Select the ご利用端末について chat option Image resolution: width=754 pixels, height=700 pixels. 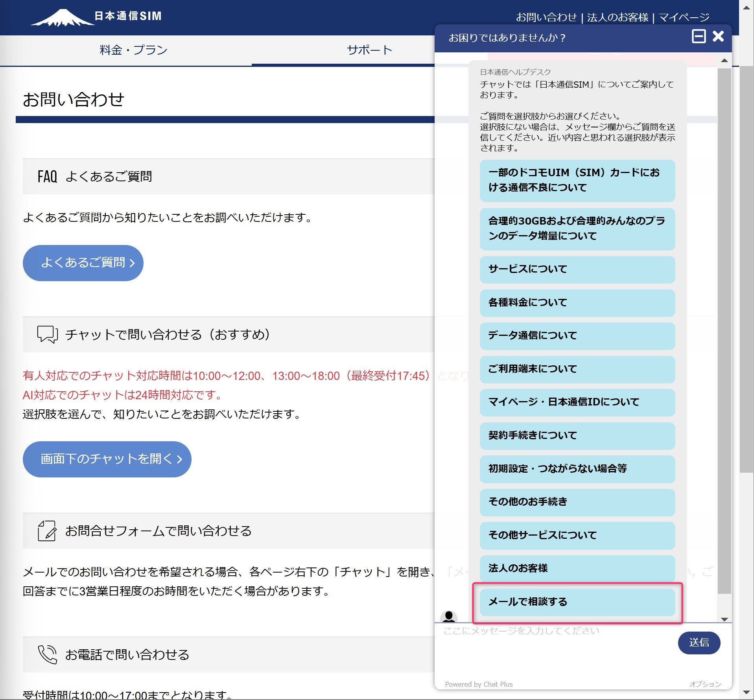[x=577, y=369]
